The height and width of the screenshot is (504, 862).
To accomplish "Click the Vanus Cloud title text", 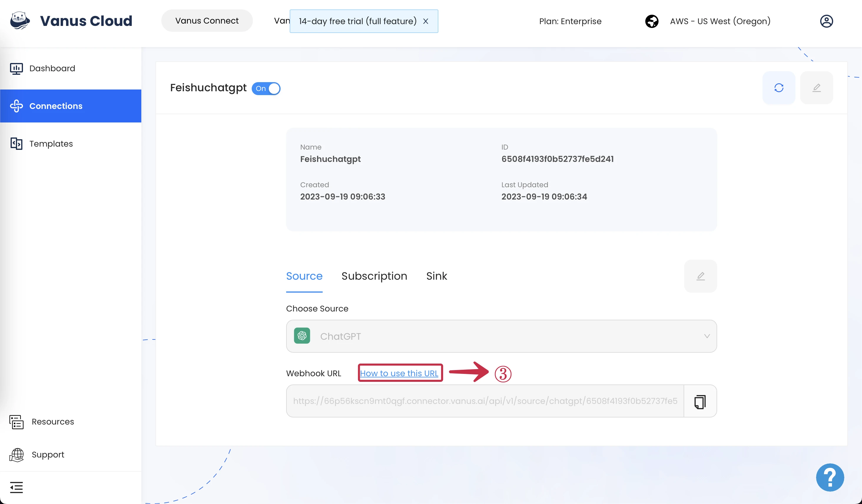I will tap(86, 21).
